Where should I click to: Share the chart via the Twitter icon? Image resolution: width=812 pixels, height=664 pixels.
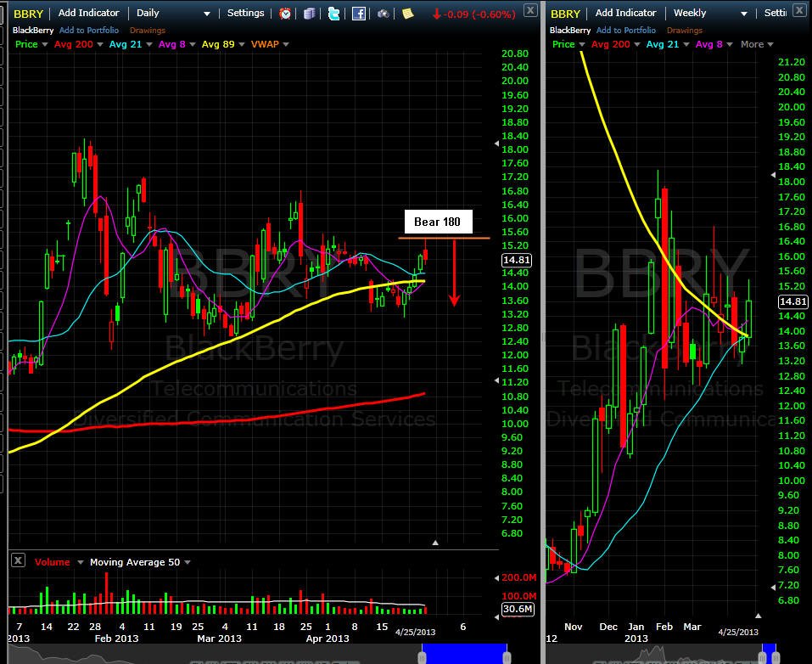click(x=334, y=14)
